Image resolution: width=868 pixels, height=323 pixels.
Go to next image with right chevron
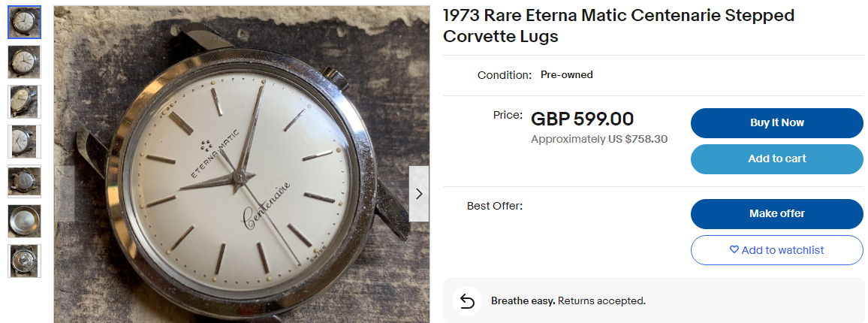pyautogui.click(x=419, y=194)
